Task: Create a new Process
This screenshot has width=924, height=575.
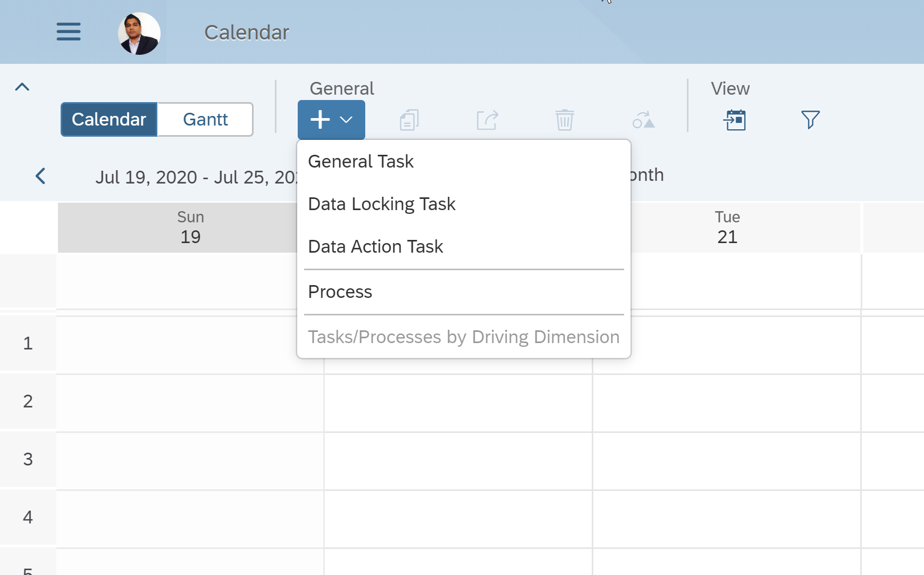Action: click(x=340, y=291)
